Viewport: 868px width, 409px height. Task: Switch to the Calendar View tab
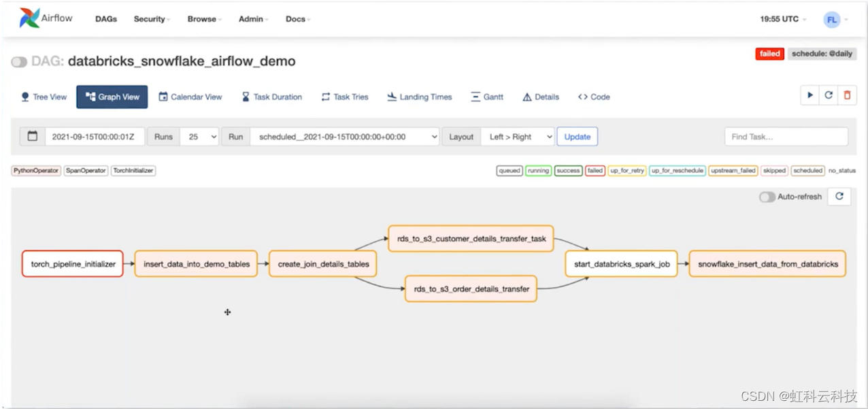point(190,97)
